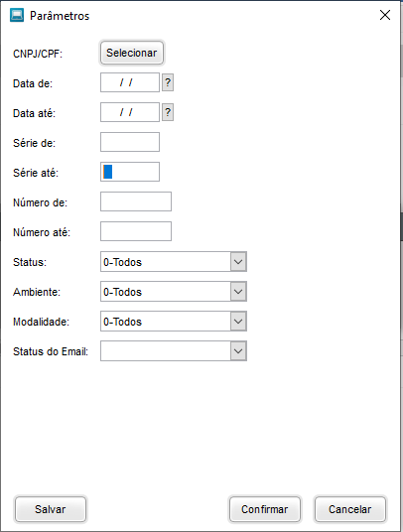This screenshot has width=403, height=532.
Task: Click the Parâmetros window icon
Action: [x=17, y=15]
